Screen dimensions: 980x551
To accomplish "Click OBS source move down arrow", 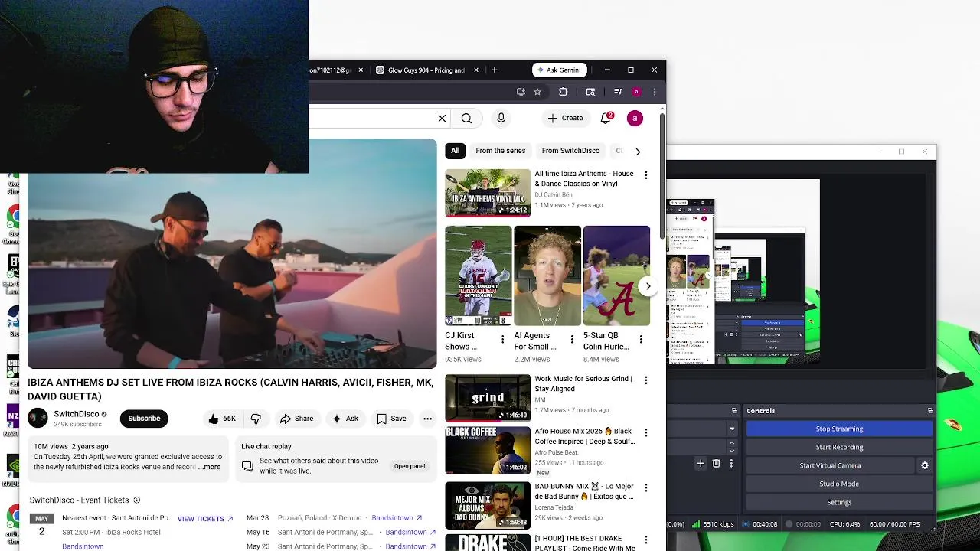I will click(732, 451).
